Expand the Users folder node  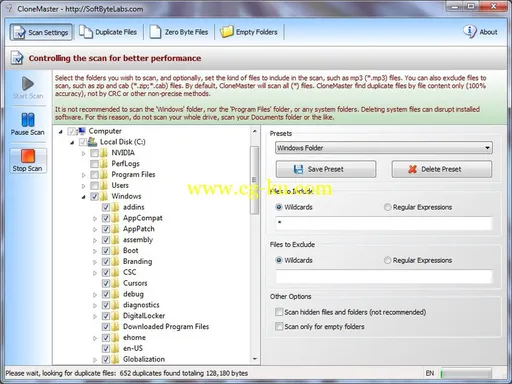[x=84, y=186]
